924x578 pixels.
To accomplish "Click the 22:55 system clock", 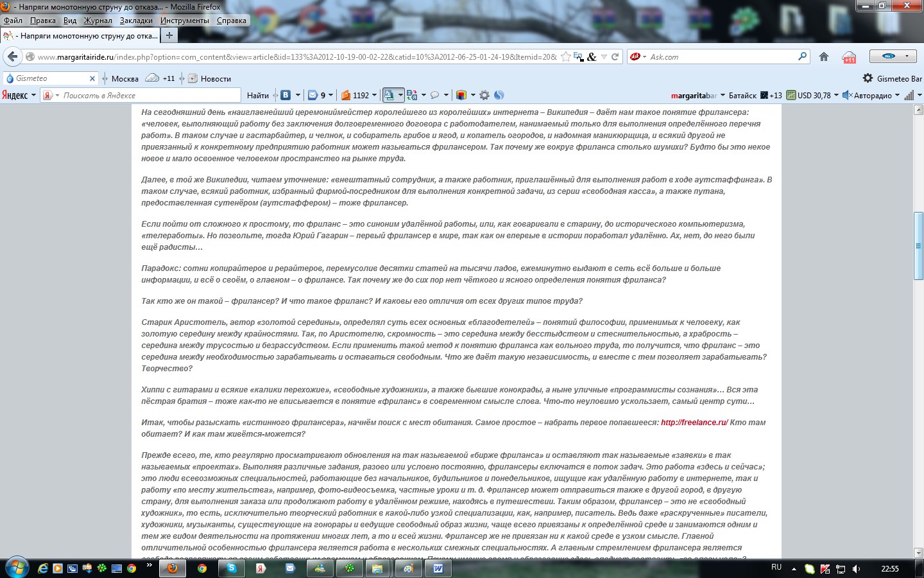I will coord(890,568).
